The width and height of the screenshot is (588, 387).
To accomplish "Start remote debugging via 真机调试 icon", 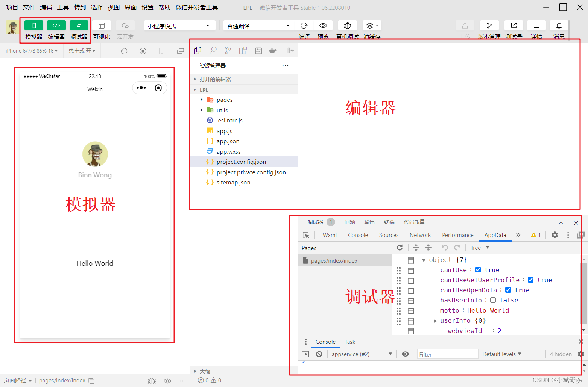I will click(x=347, y=25).
